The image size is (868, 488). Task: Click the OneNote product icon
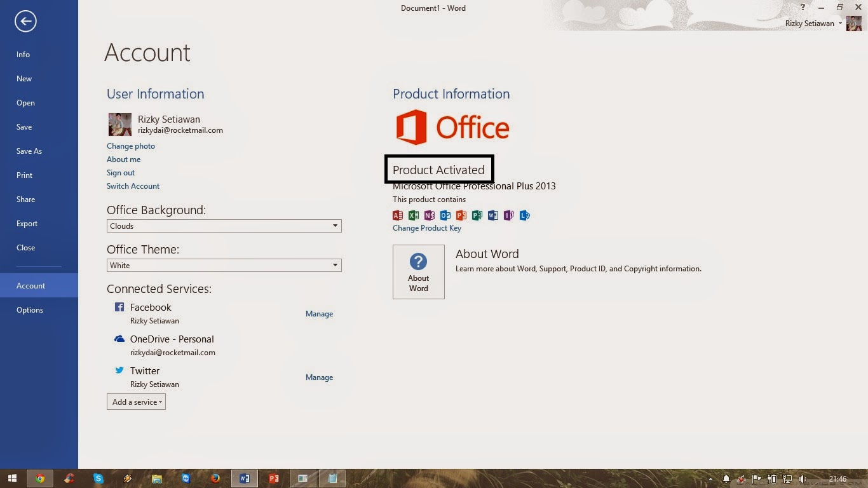point(430,215)
